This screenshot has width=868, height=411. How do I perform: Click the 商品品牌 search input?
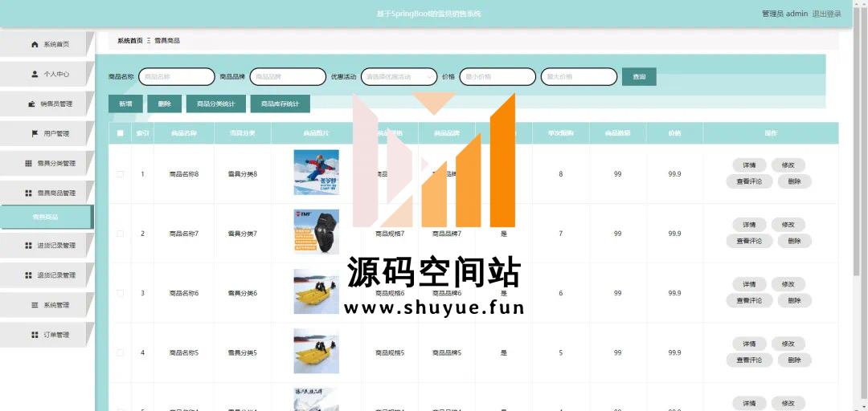pos(288,77)
